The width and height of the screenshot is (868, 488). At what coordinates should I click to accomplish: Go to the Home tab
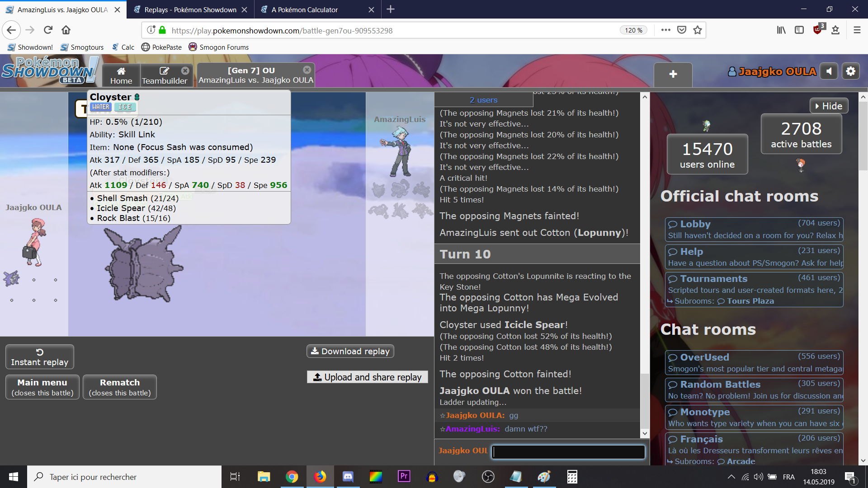(121, 75)
